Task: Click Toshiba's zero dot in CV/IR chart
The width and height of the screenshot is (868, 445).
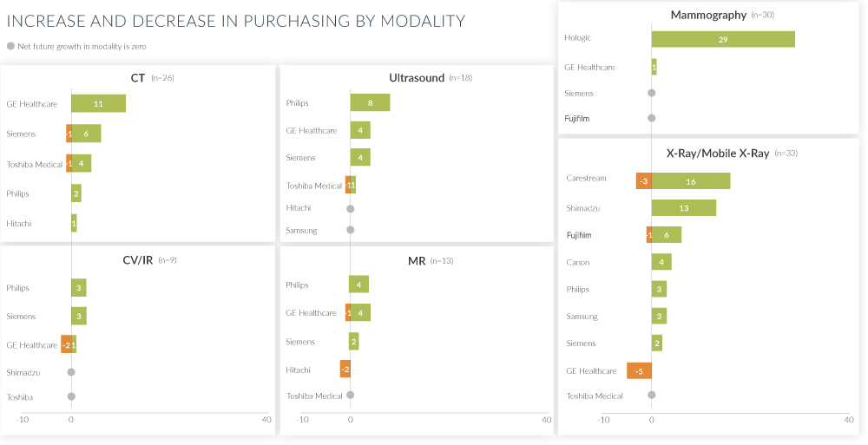Action: click(x=71, y=396)
